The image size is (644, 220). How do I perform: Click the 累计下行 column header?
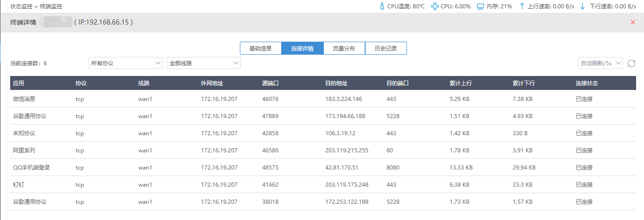click(x=524, y=83)
